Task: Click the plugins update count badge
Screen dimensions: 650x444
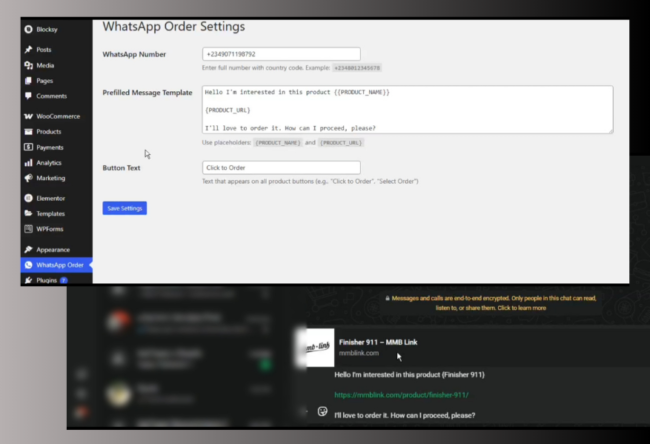Action: [x=63, y=280]
